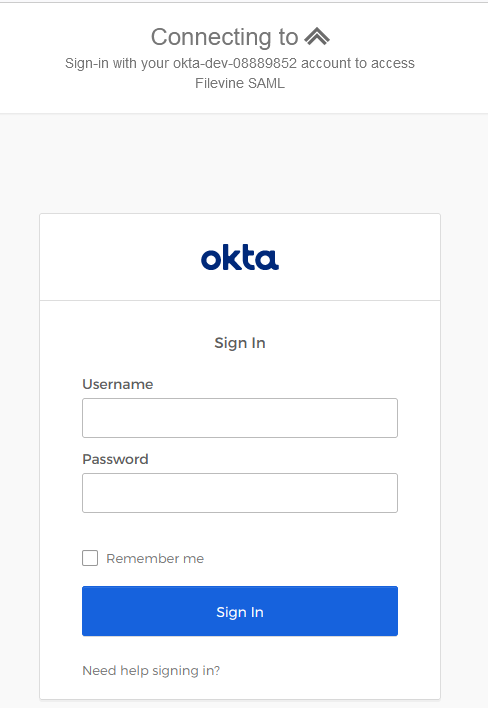Click the word "Sign-in" in banner subtitle
The image size is (488, 708).
pos(87,63)
